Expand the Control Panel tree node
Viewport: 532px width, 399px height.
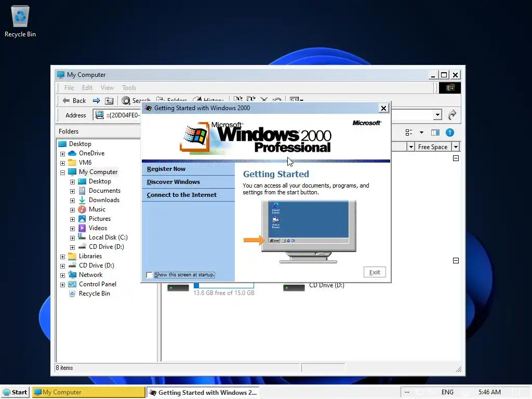62,285
